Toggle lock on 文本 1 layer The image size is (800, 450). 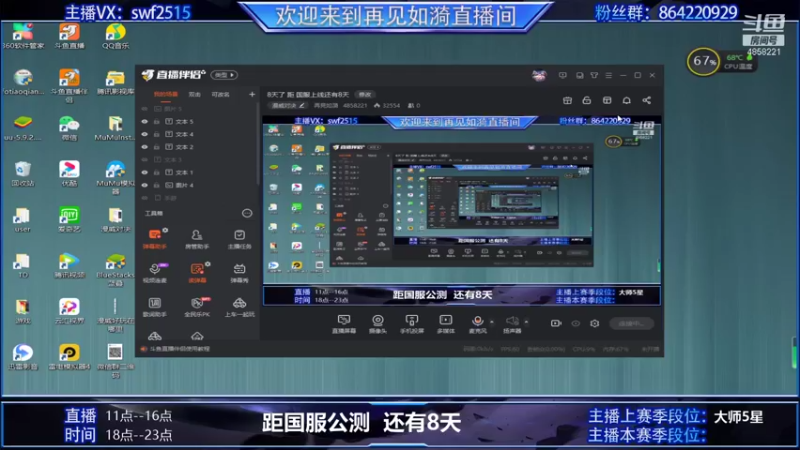click(157, 172)
